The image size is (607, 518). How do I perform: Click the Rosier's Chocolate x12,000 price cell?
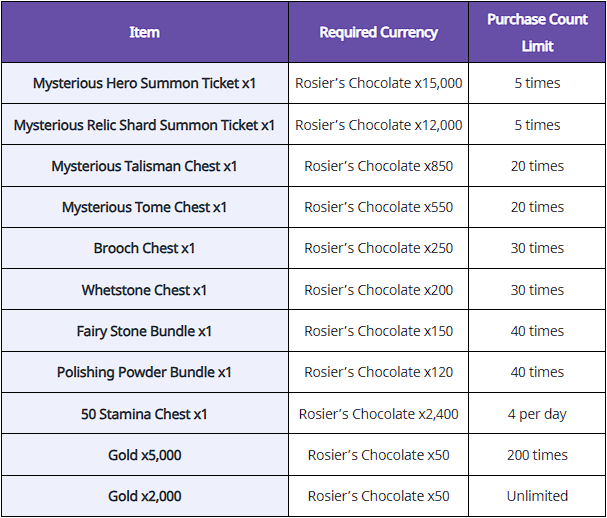(x=378, y=125)
